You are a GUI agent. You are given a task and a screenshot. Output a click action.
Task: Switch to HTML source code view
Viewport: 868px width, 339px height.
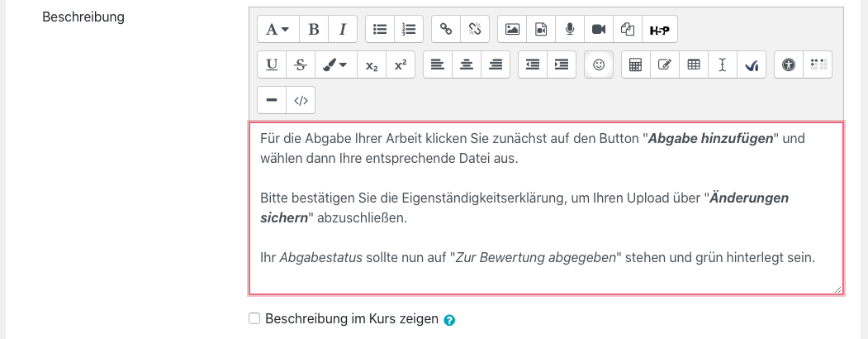[x=301, y=100]
